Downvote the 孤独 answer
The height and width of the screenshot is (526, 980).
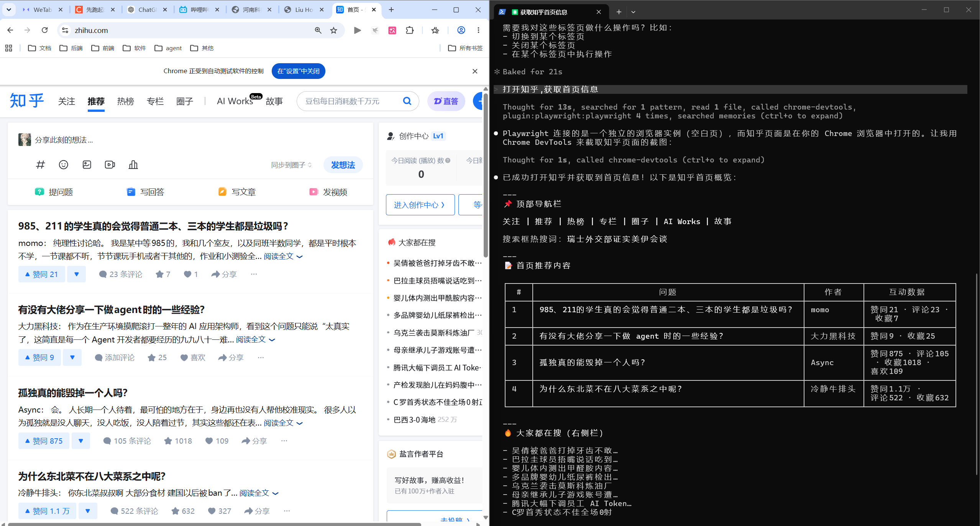pyautogui.click(x=81, y=441)
